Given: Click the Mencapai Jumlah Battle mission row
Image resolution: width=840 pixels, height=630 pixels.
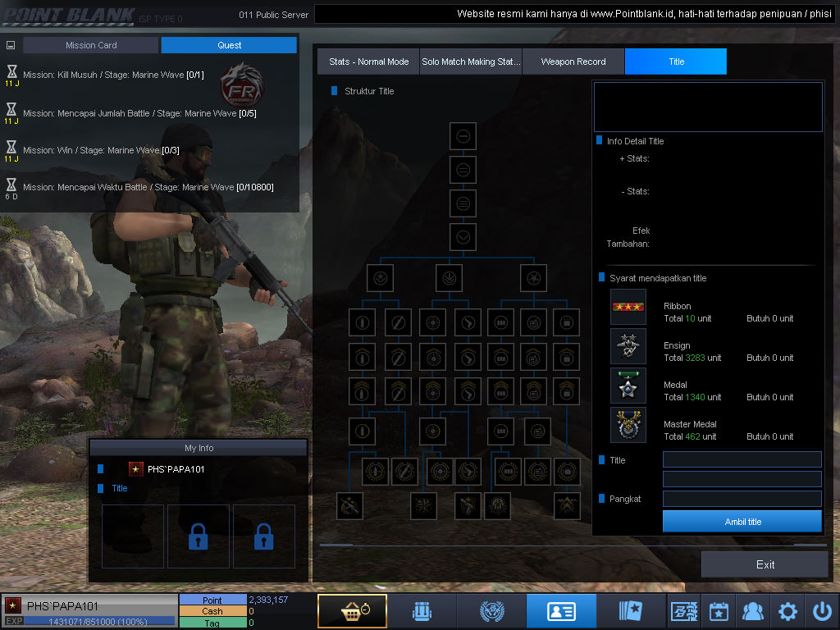Looking at the screenshot, I should coord(139,113).
